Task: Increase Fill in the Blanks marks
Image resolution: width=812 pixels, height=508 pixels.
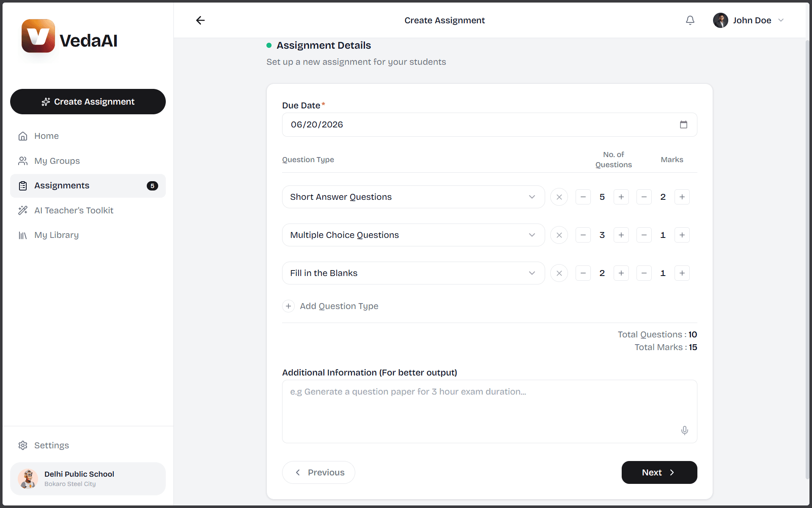Action: (x=682, y=273)
